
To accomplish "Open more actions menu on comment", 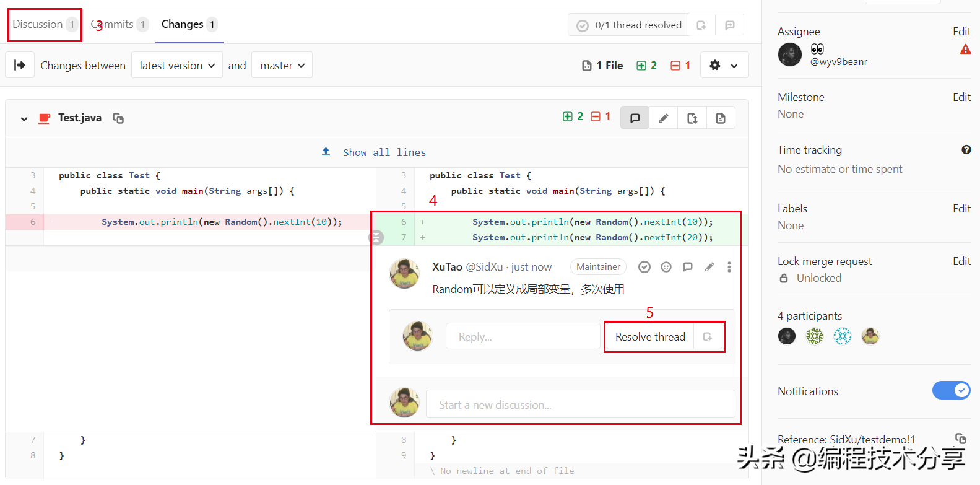I will [729, 267].
